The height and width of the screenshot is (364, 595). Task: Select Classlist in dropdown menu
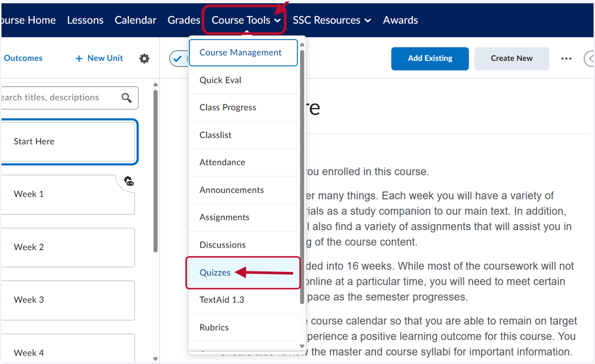[x=243, y=135]
